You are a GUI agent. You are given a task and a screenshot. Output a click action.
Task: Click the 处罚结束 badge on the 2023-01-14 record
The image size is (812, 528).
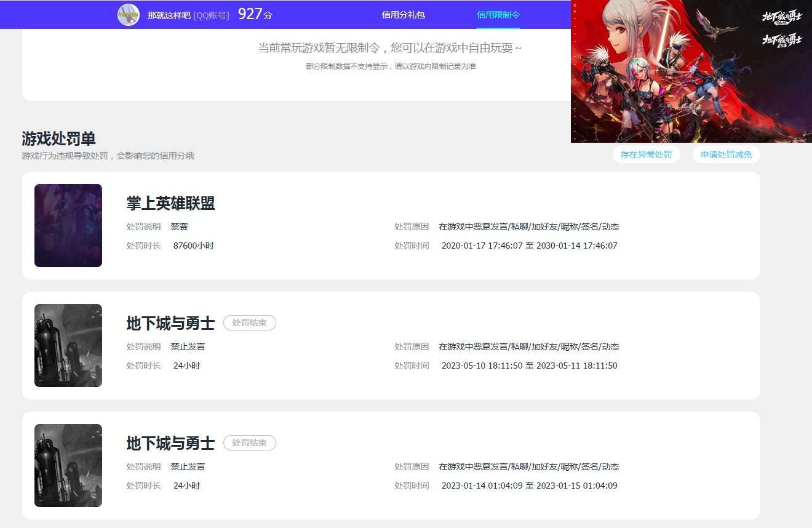(x=249, y=442)
